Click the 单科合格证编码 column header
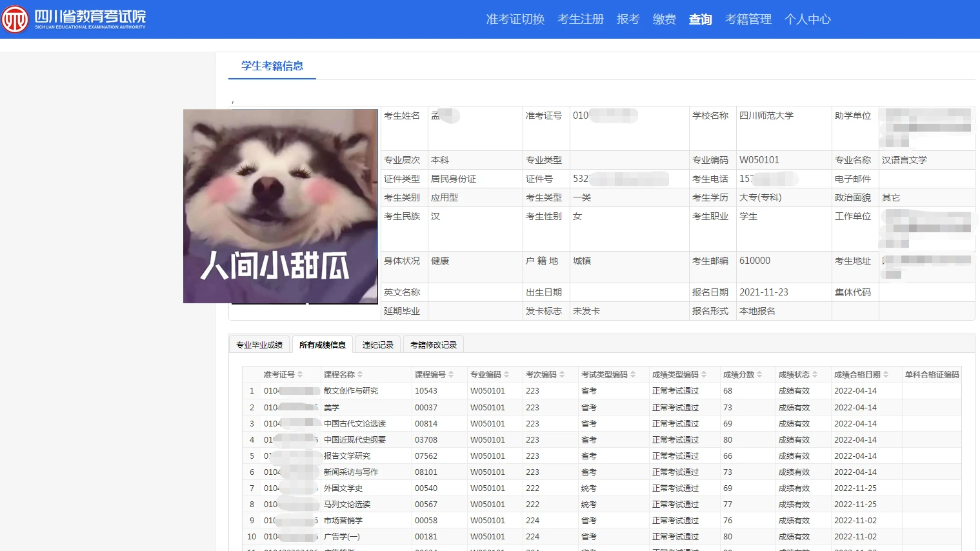This screenshot has height=551, width=980. click(x=932, y=374)
